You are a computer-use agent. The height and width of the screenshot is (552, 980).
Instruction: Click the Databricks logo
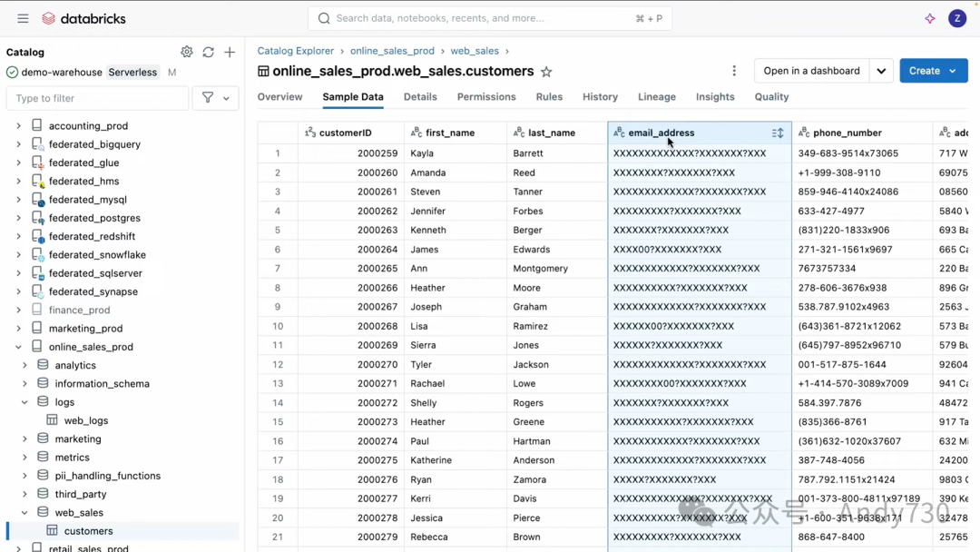pos(83,19)
